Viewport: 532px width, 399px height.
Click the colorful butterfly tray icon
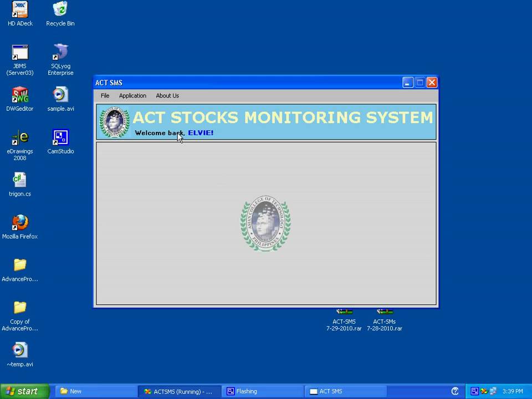484,391
